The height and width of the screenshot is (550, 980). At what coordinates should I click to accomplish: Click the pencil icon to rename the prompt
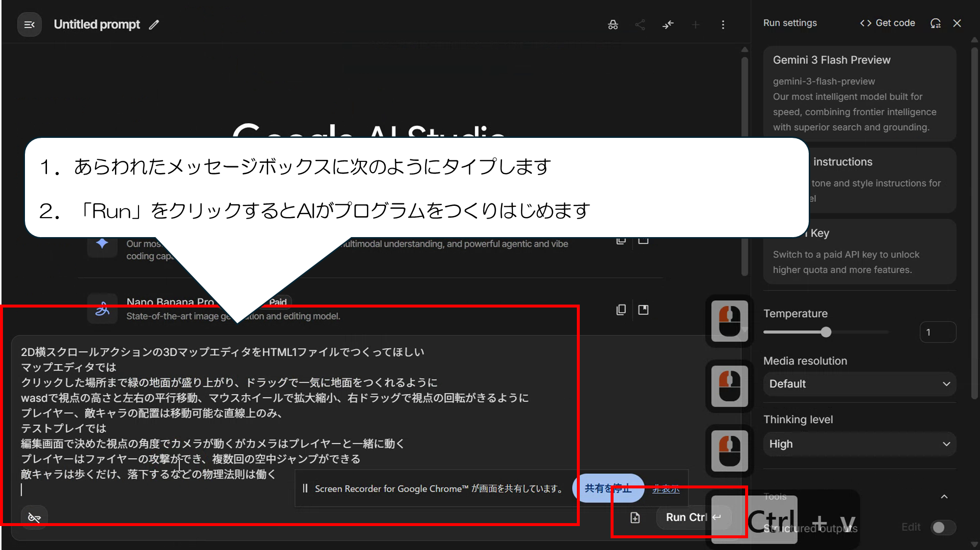tap(154, 24)
